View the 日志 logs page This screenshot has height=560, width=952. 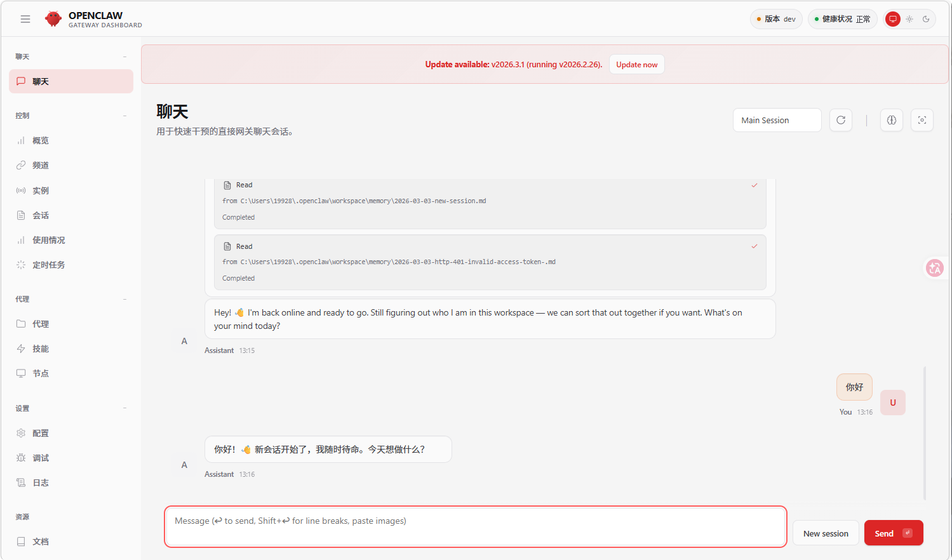(40, 483)
